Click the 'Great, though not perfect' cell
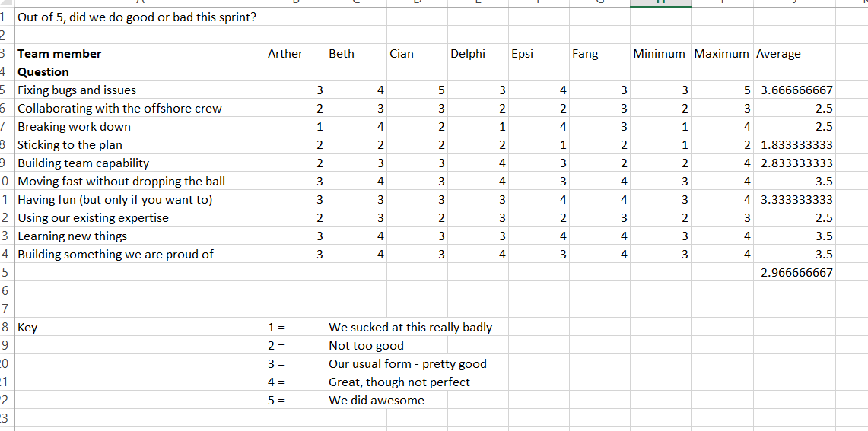 point(399,382)
